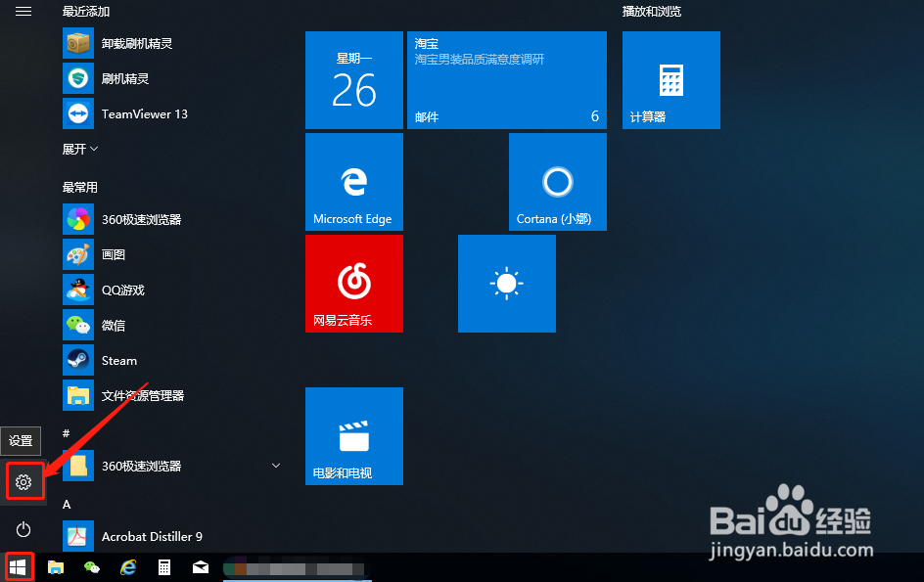
Task: Open the 邮件 tile showing 6 unread
Action: (506, 79)
